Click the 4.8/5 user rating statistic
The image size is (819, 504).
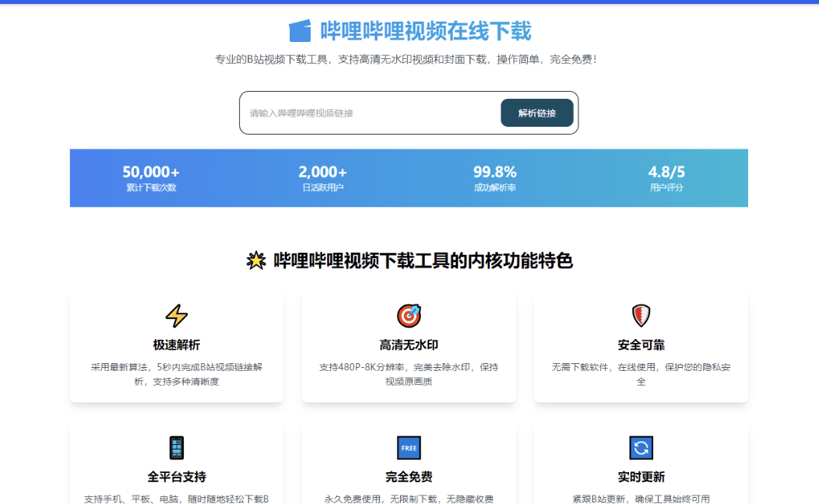point(666,172)
